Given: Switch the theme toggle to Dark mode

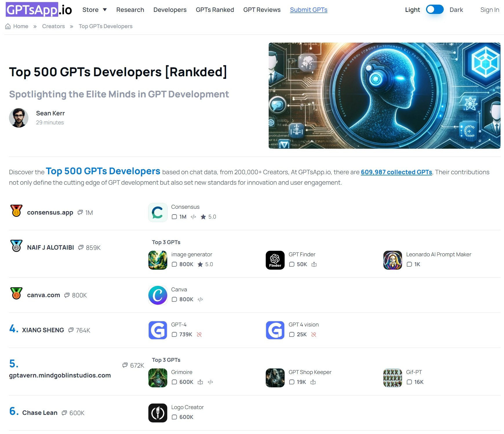Looking at the screenshot, I should 434,10.
